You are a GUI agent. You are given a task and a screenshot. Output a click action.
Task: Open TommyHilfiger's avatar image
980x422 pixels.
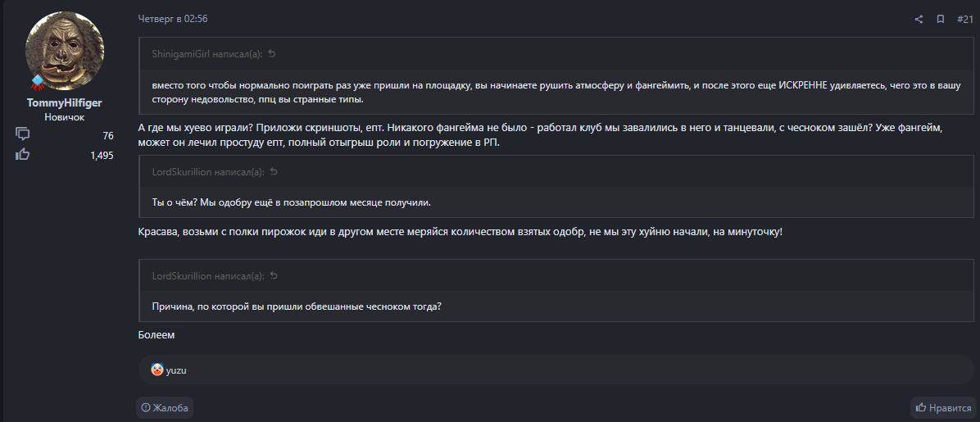65,52
